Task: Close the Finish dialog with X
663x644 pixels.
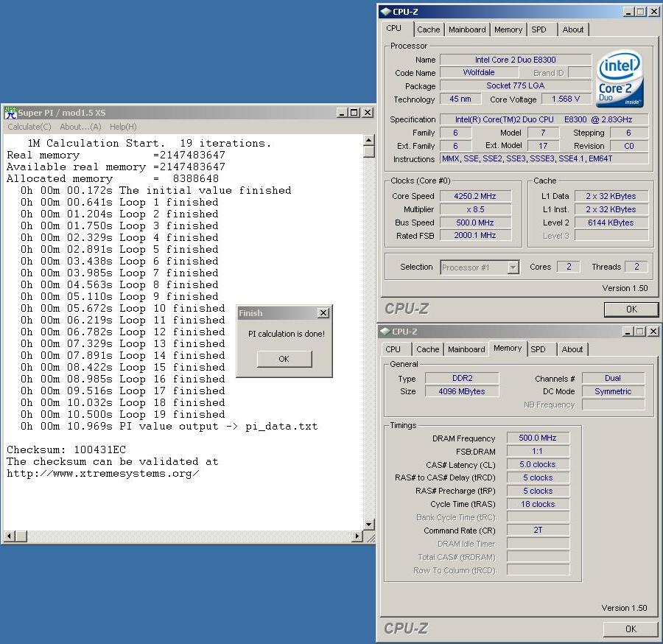Action: pos(323,313)
